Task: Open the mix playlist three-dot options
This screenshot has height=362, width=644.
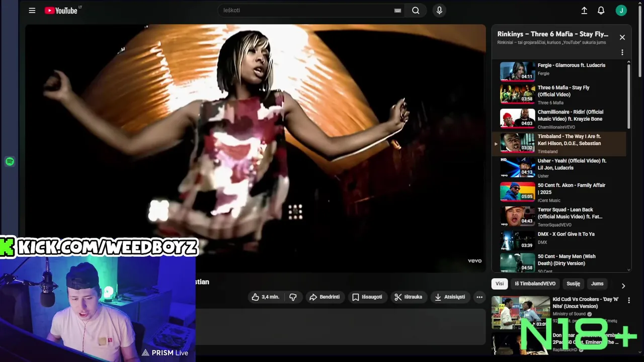Action: (622, 52)
